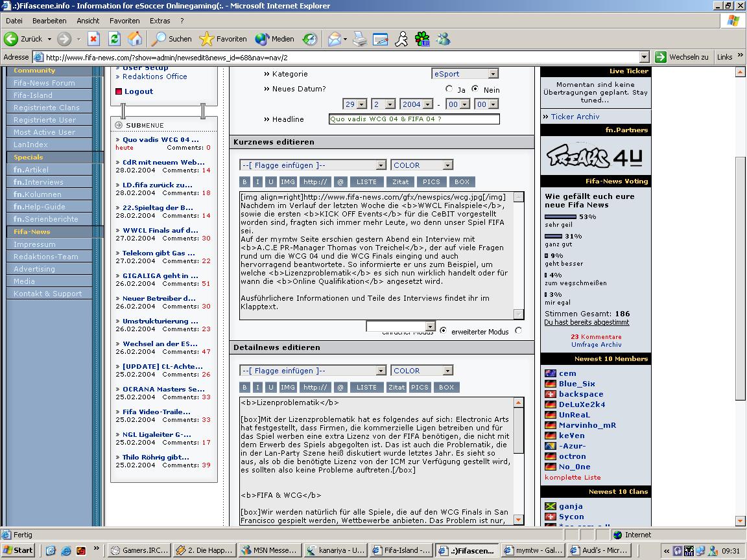Screen dimensions: 747x560
Task: Click the ICQ green flower icon
Action: 422,39
